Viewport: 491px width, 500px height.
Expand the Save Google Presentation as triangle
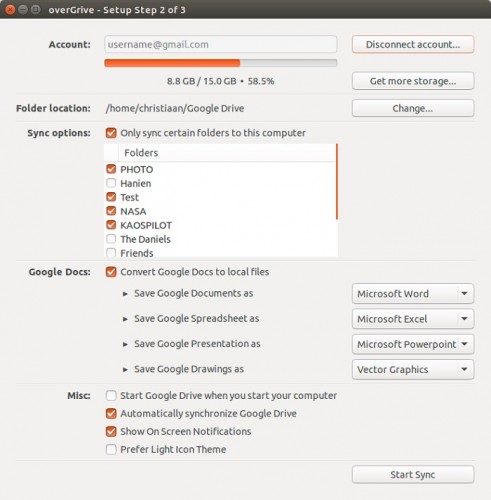[125, 344]
